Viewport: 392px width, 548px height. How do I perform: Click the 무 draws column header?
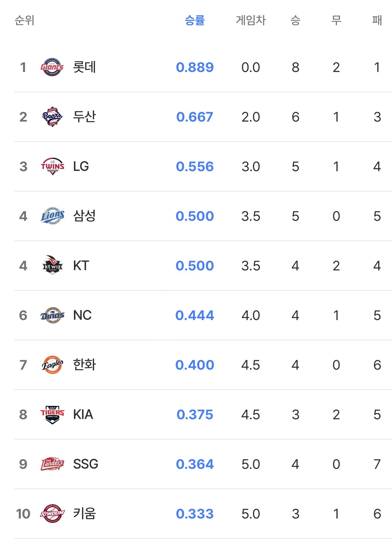tap(336, 20)
